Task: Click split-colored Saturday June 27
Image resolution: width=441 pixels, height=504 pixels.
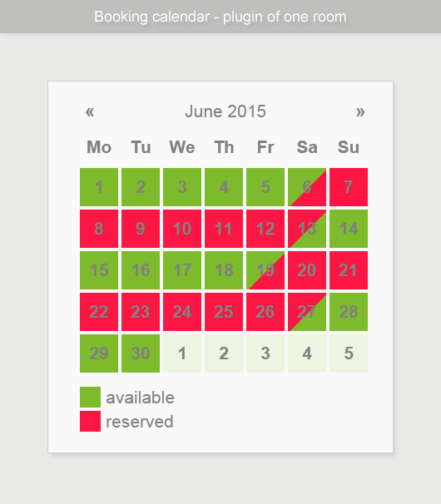Action: tap(307, 312)
